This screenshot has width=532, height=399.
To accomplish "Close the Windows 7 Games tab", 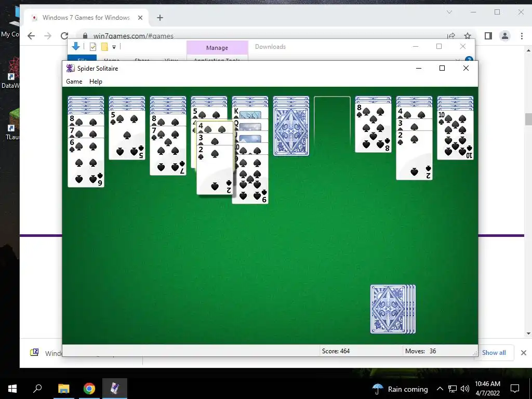I will (140, 18).
